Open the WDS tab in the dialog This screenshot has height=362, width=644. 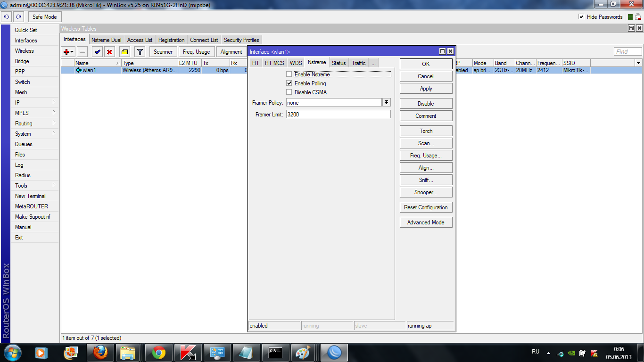coord(296,63)
